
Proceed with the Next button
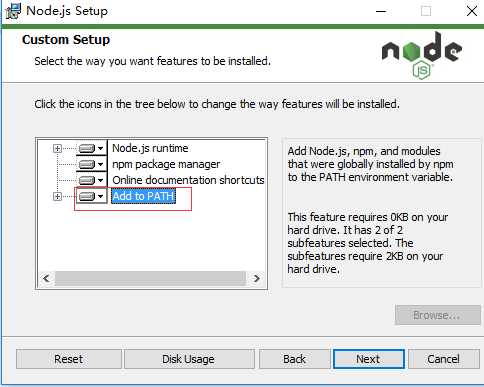[x=368, y=359]
